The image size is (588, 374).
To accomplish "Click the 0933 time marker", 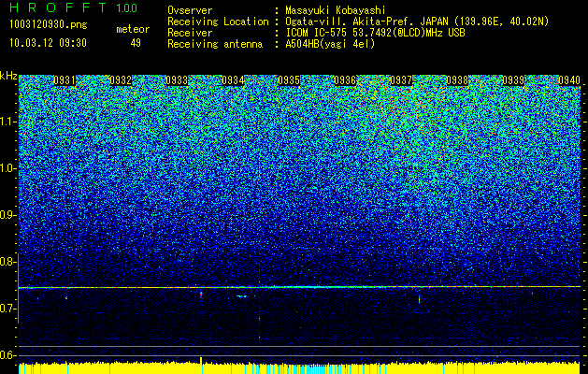I will coord(177,80).
